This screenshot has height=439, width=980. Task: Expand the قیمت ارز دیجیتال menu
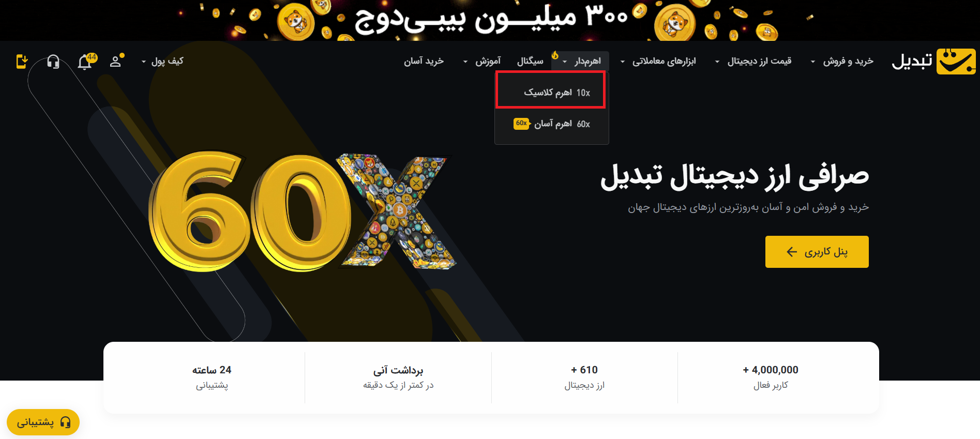753,62
